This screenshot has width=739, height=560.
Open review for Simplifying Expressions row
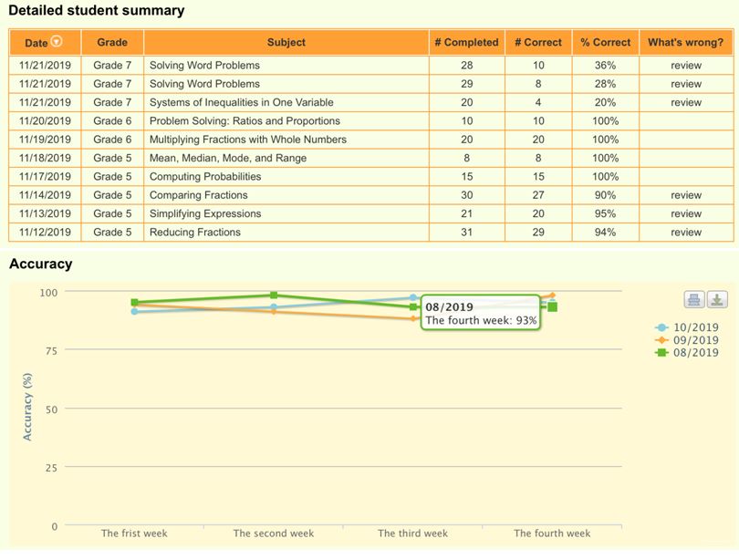(x=686, y=213)
